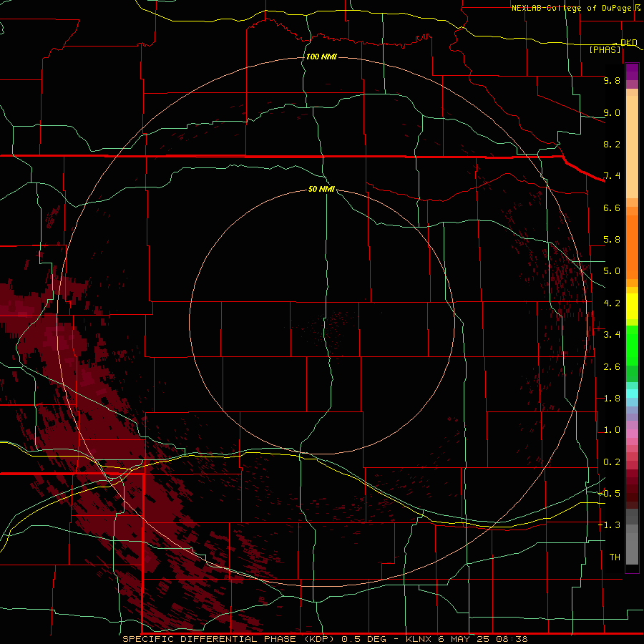
Task: Click the KLNX radar site identifier
Action: 419,639
